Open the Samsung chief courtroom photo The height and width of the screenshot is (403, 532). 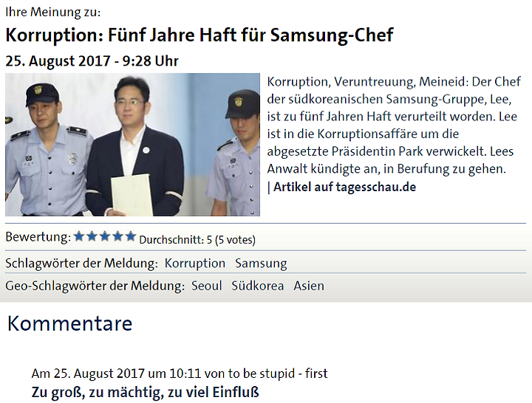point(133,145)
